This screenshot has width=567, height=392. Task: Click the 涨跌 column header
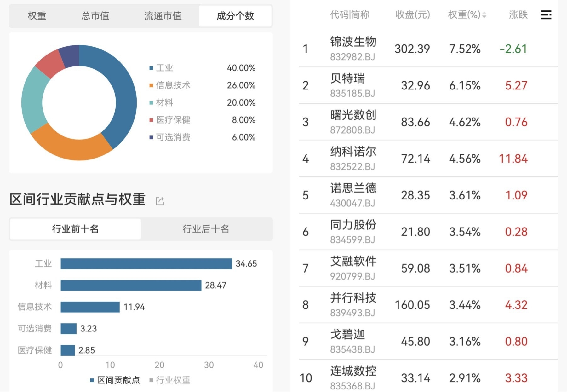point(518,15)
